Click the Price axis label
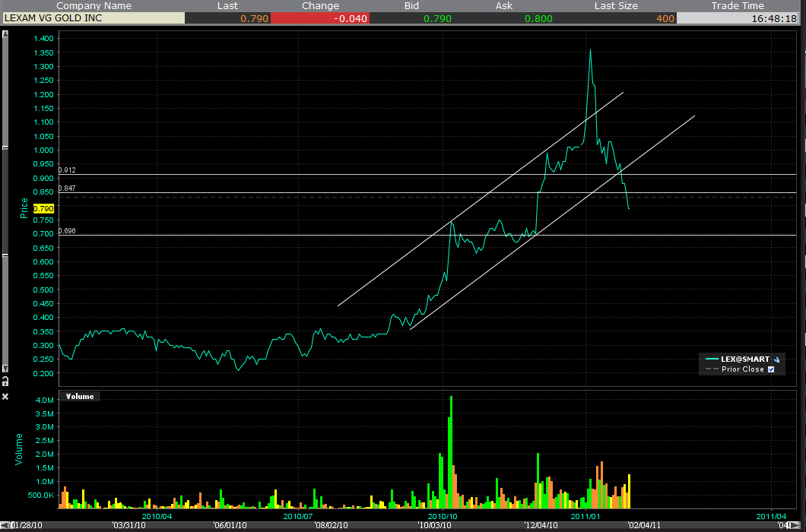Image resolution: width=806 pixels, height=532 pixels. click(x=24, y=208)
